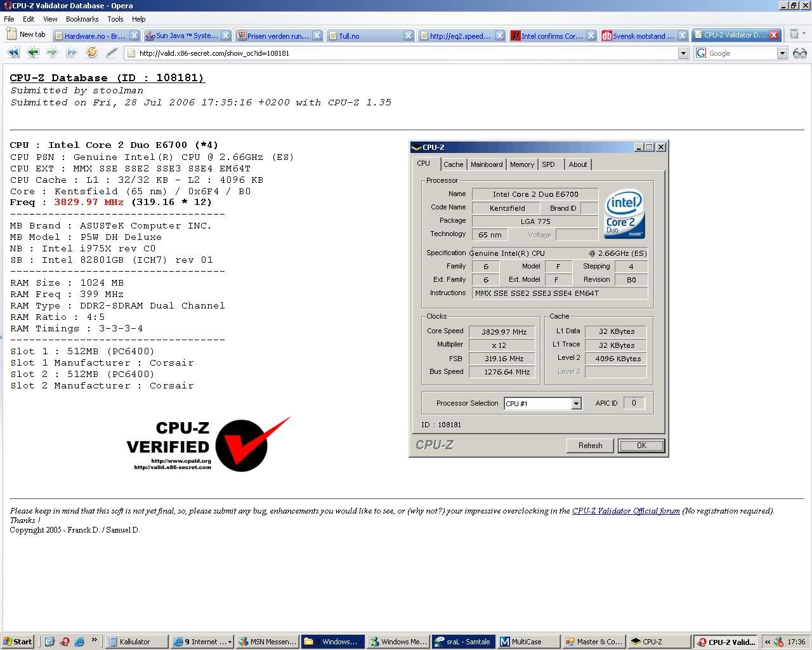The width and height of the screenshot is (812, 650).
Task: Close the Tull.no tab with its X
Action: (x=409, y=36)
